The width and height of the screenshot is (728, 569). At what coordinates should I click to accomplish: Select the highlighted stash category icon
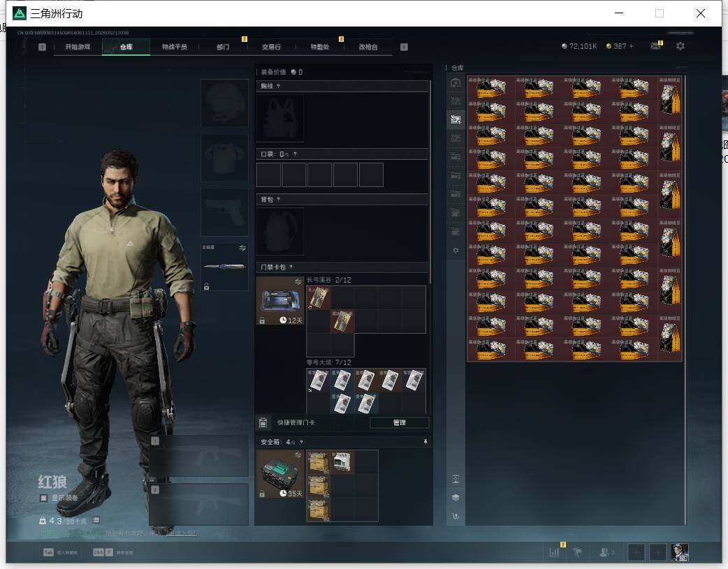pos(456,120)
